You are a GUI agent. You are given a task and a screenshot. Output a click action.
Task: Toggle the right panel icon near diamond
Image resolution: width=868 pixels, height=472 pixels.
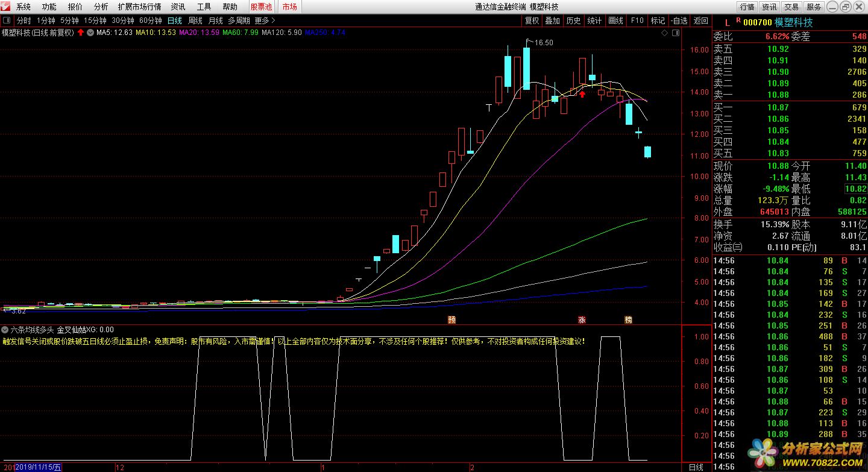pos(675,33)
